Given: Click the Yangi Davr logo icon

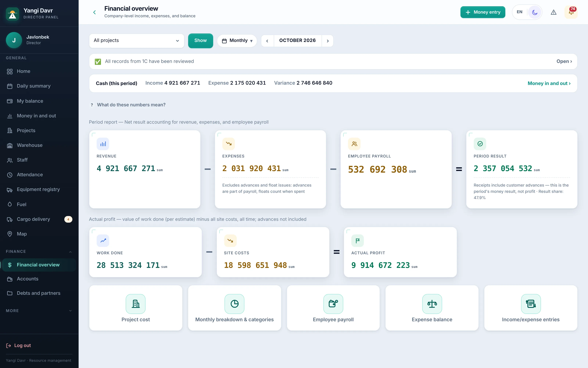Looking at the screenshot, I should [12, 14].
